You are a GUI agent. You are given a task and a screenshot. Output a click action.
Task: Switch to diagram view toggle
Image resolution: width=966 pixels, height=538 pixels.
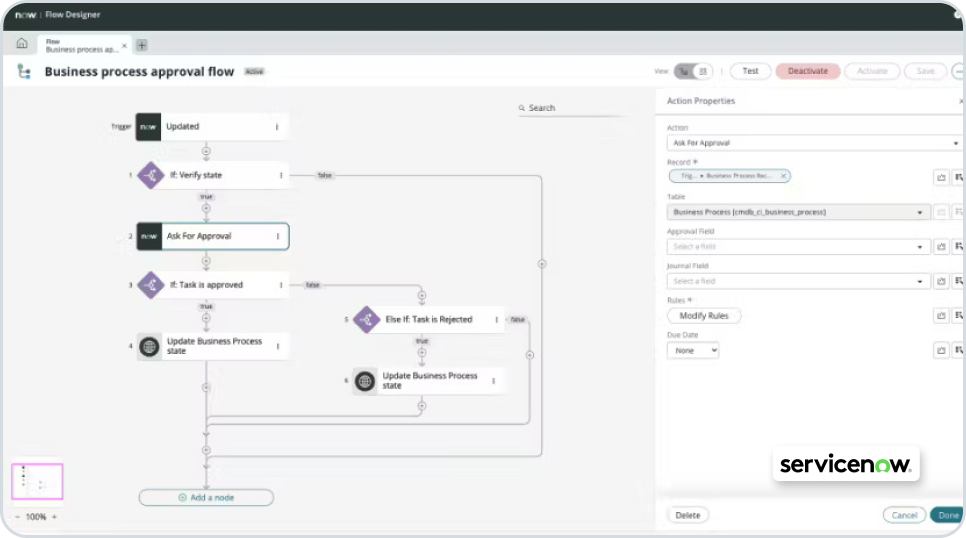point(683,71)
